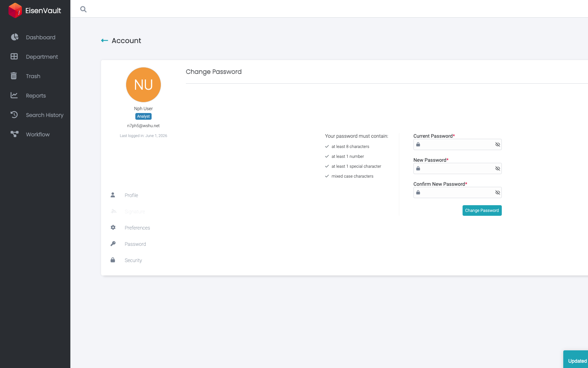Screen dimensions: 588x368
Task: Click the Trash bin icon
Action: [14, 76]
